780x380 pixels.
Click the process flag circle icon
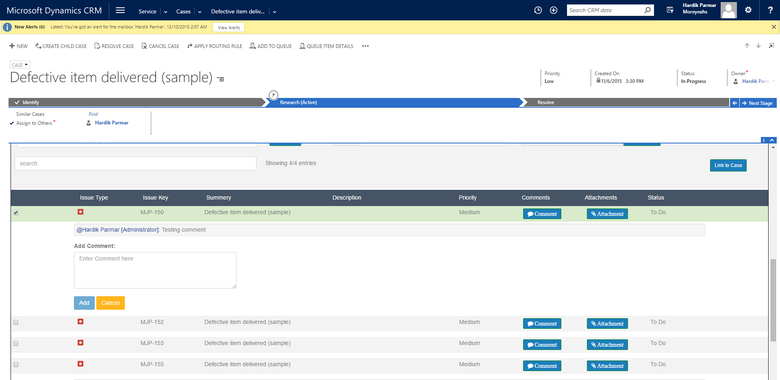273,94
